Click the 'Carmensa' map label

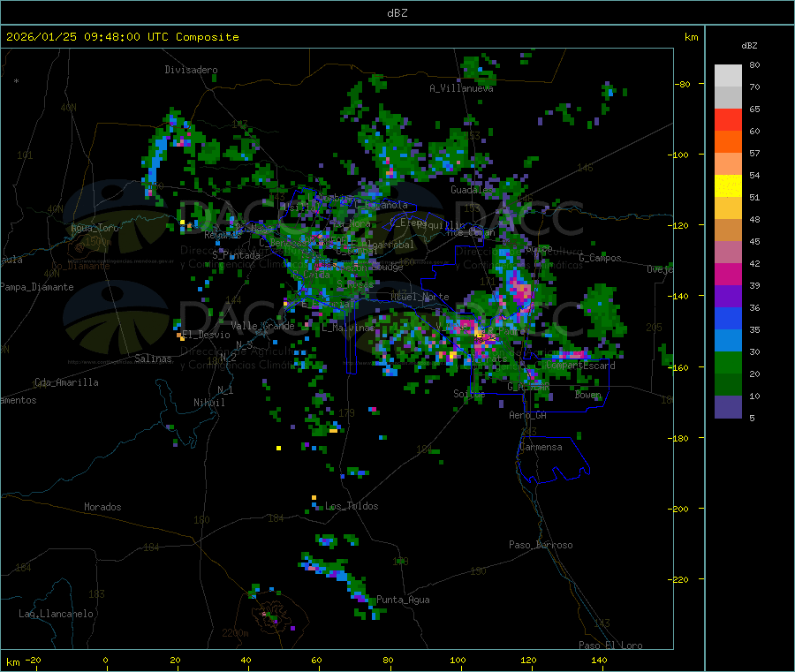tap(541, 447)
